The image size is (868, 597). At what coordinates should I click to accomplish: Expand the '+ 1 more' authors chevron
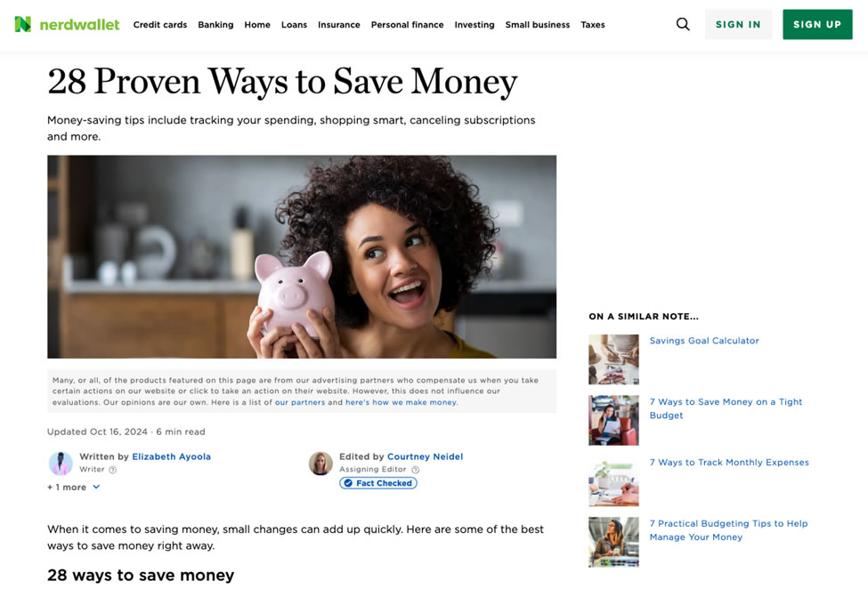pos(96,487)
